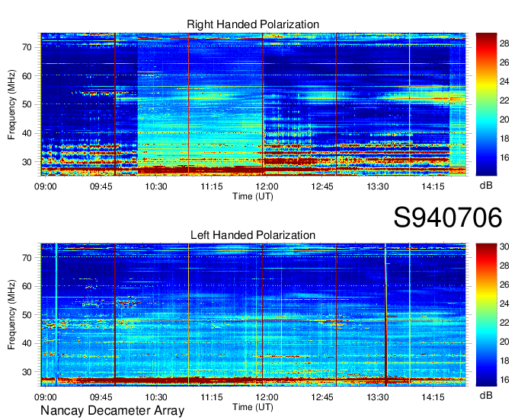This screenshot has width=518, height=420.
Task: Click the 09:00 tick under the Right Handed plot
Action: point(46,186)
